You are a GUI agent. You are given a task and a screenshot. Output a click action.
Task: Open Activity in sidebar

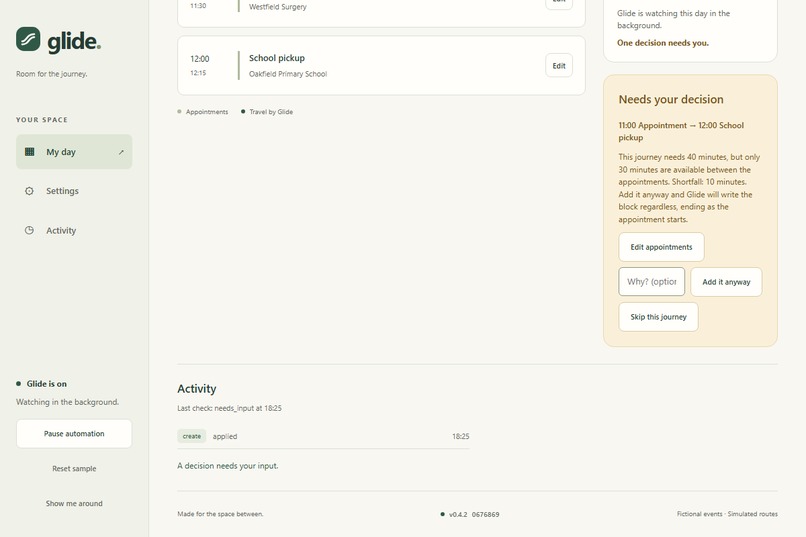[x=74, y=230]
